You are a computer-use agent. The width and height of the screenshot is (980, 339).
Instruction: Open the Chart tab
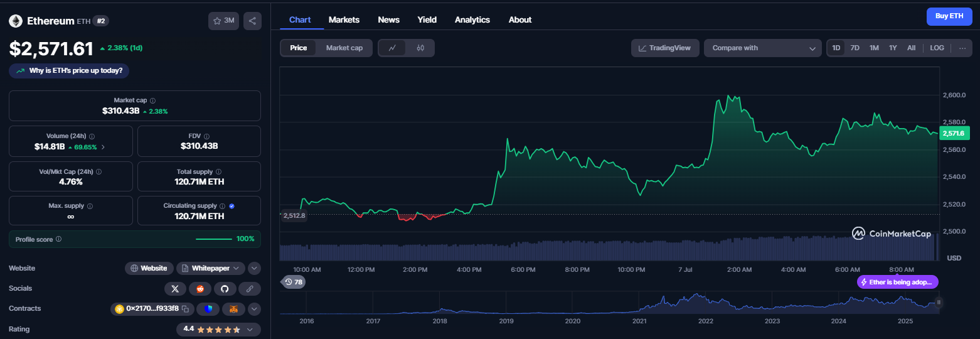coord(300,19)
